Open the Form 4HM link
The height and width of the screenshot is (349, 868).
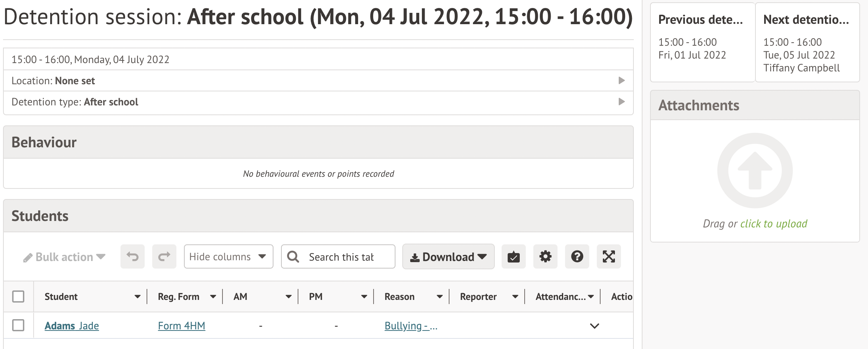point(181,325)
